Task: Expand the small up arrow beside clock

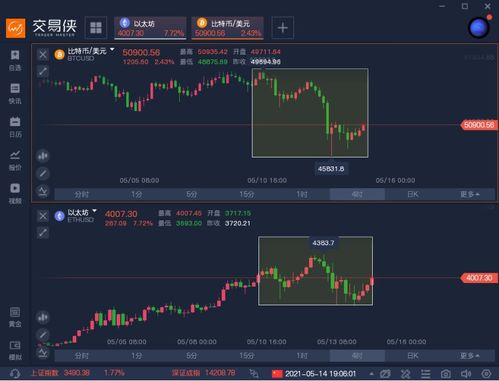Action: (372, 374)
